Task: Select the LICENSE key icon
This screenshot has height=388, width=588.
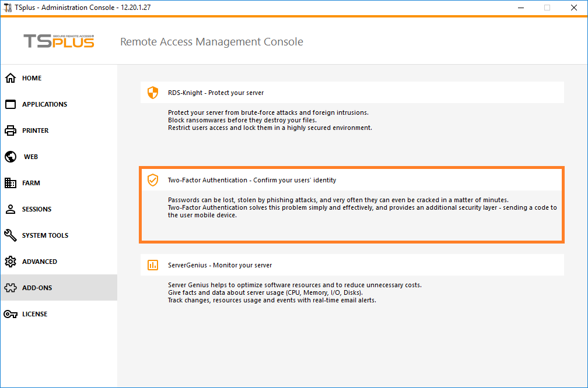Action: [10, 313]
